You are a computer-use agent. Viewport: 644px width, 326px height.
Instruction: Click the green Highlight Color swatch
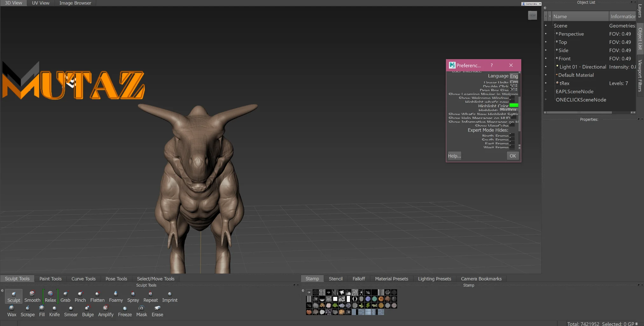click(x=514, y=105)
